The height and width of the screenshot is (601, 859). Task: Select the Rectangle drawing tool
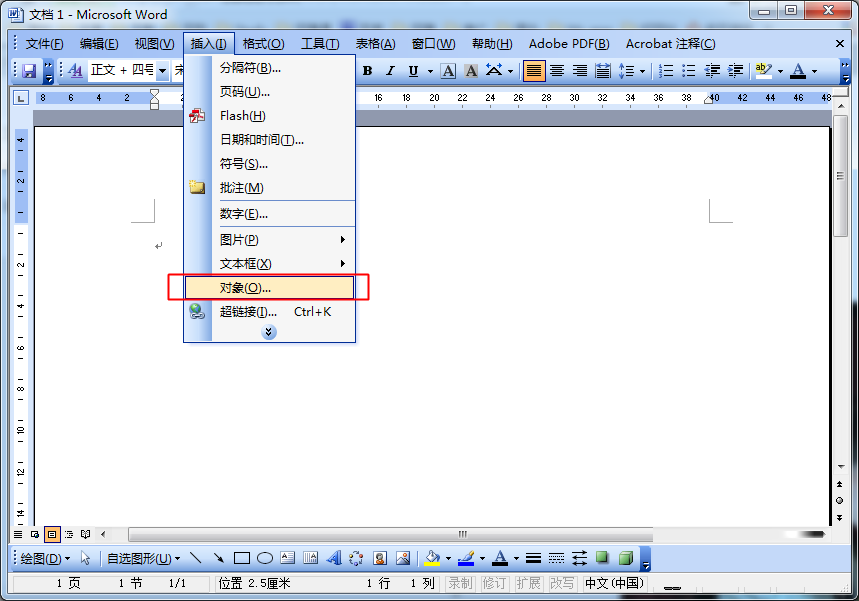[242, 558]
